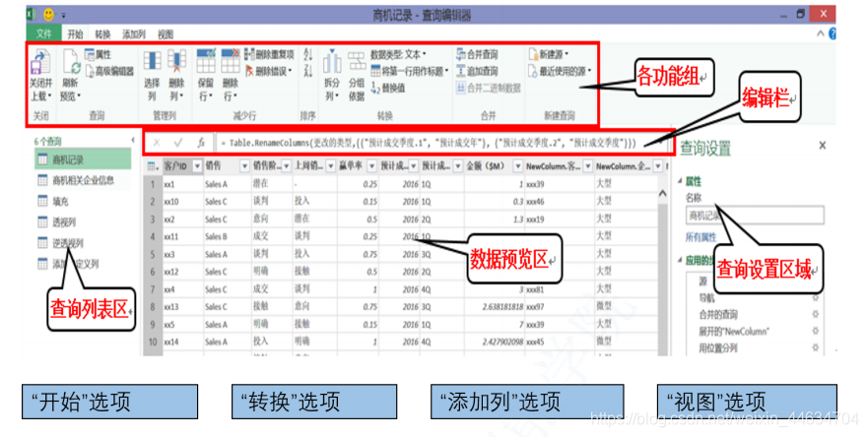
Task: Click the data preview scroll-up arrow
Action: pos(663,194)
